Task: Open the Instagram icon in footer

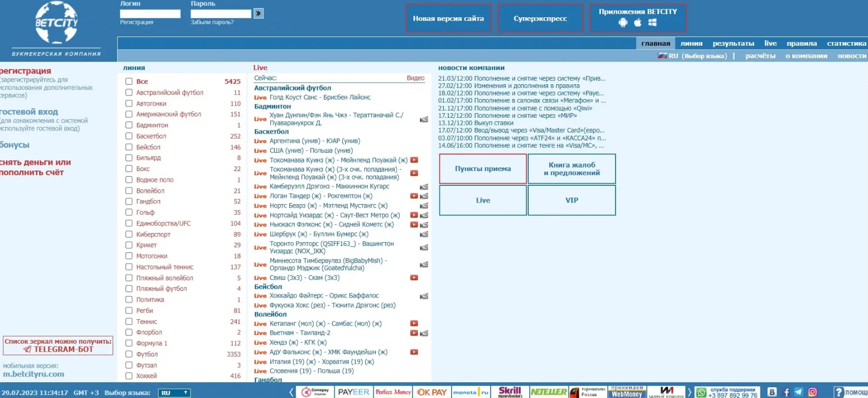Action: 812,392
